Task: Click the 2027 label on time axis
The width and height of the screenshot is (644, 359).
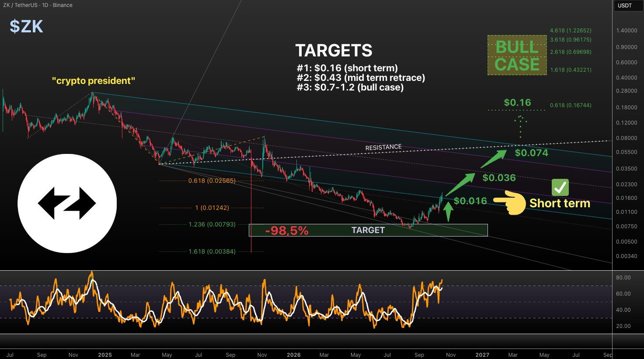Action: pyautogui.click(x=482, y=355)
